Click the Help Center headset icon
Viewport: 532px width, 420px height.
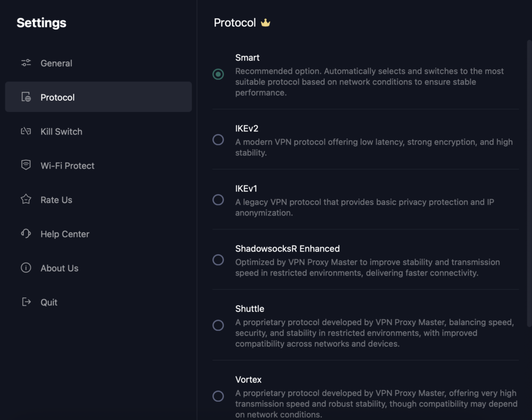(26, 234)
